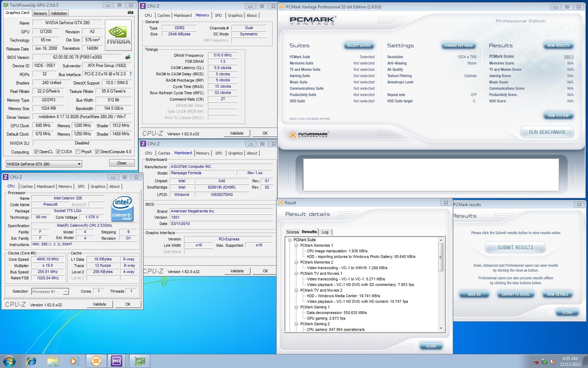Click the Submit Results button
This screenshot has width=588, height=368.
(515, 247)
